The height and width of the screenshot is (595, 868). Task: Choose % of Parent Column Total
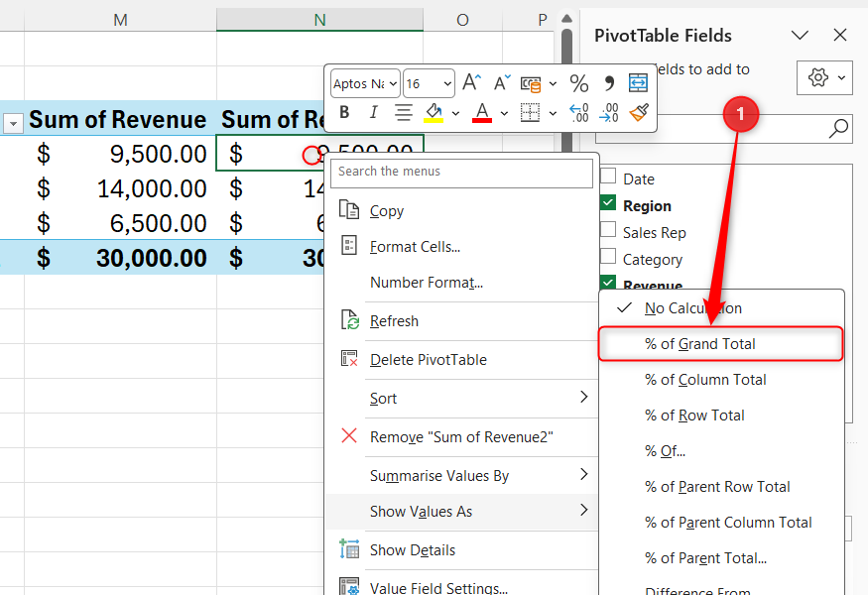point(721,523)
